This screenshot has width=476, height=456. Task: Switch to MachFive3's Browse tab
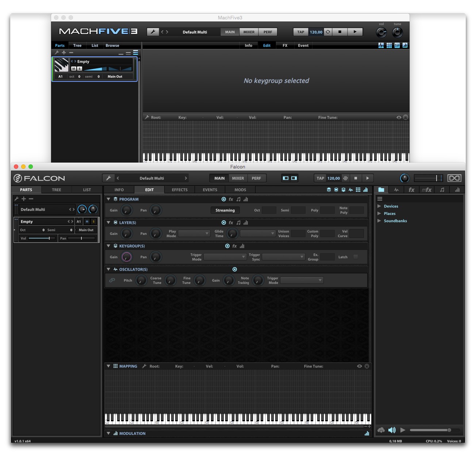(112, 45)
